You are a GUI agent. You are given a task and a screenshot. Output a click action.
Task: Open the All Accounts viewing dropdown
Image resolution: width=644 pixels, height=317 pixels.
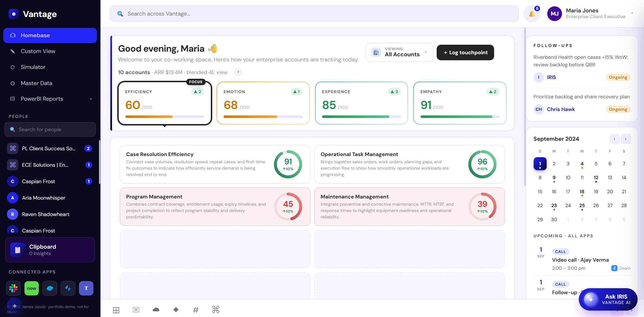(x=399, y=52)
